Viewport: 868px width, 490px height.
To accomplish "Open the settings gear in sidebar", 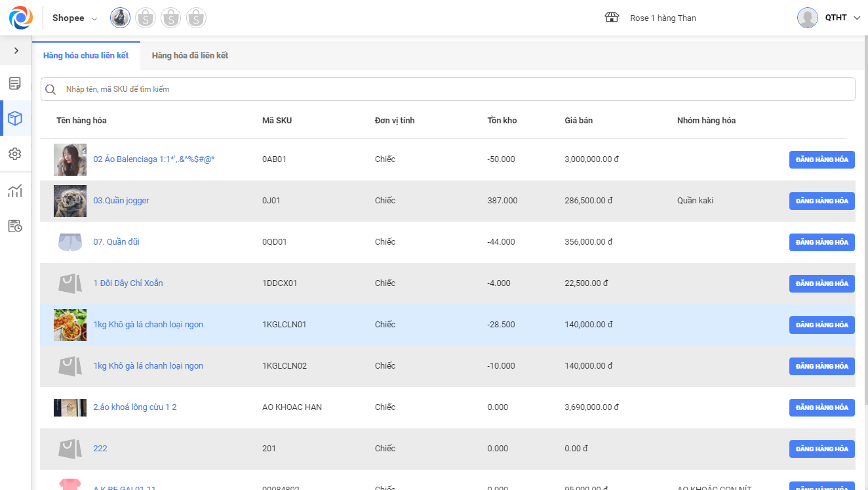I will tap(15, 153).
